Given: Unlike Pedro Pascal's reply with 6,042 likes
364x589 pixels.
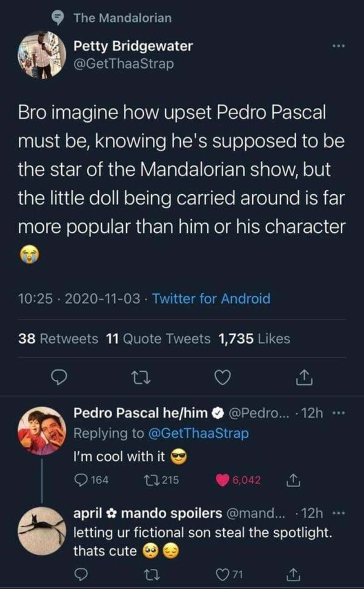Looking at the screenshot, I should click(x=222, y=480).
